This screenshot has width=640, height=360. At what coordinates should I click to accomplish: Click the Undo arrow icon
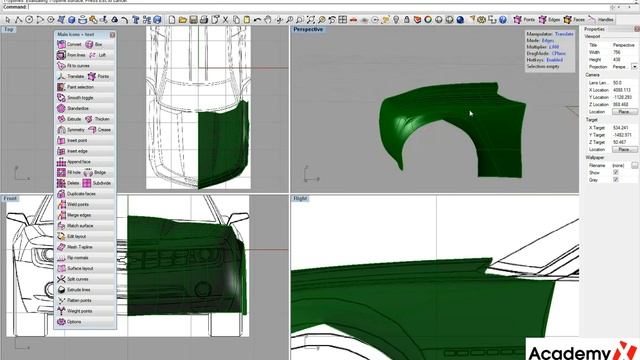coord(257,20)
